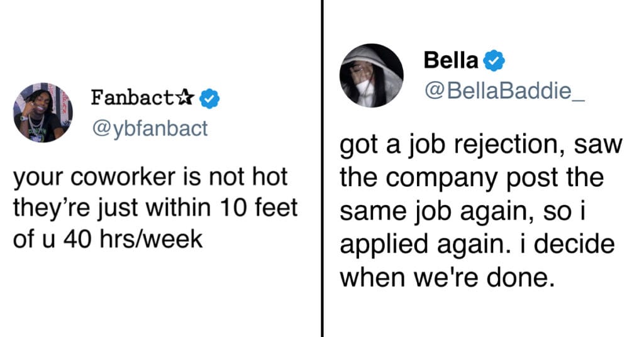This screenshot has height=337, width=644.
Task: Click the star symbol in Fanbact's name
Action: click(185, 98)
